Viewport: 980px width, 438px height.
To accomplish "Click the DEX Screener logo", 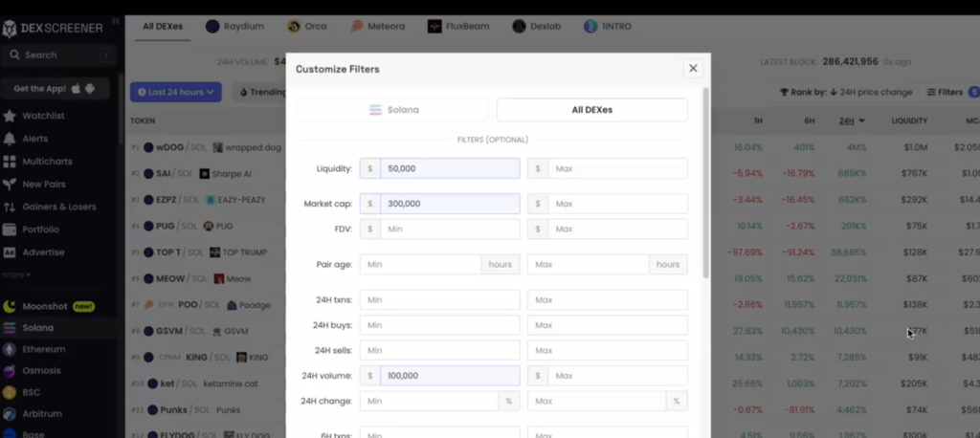I will pyautogui.click(x=53, y=29).
